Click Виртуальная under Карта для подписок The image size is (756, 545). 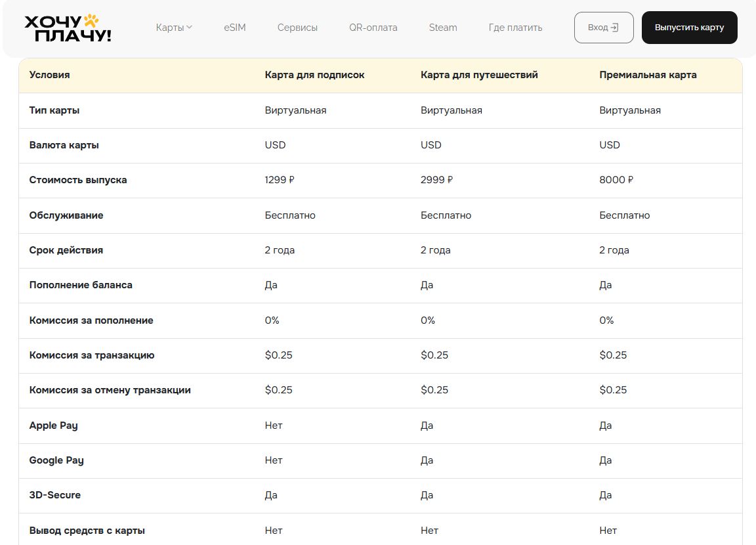coord(295,110)
